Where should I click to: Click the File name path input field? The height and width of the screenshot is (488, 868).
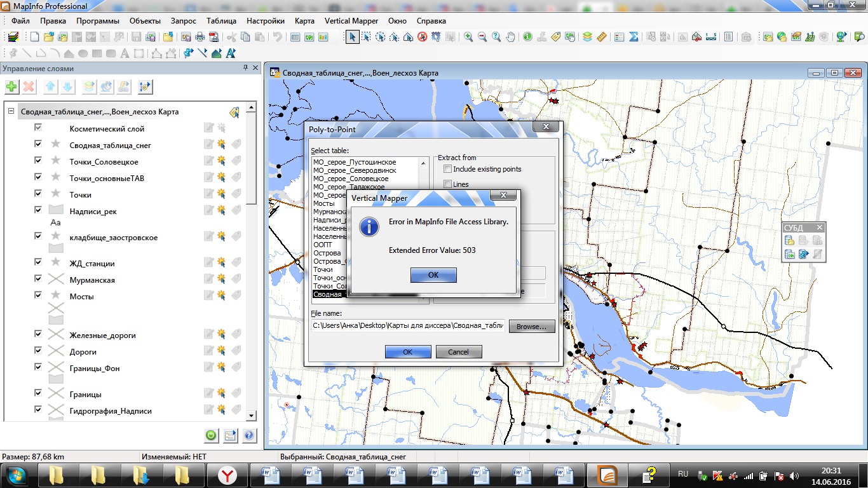click(x=408, y=326)
